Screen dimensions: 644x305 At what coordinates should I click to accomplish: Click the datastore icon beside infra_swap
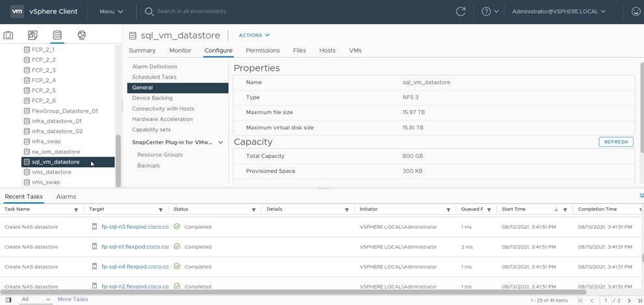(x=27, y=141)
